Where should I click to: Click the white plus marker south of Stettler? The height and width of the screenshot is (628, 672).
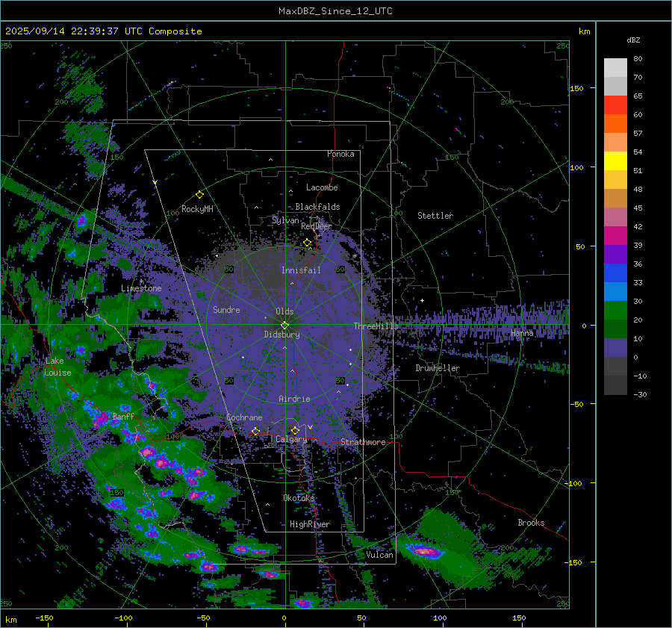pyautogui.click(x=422, y=300)
